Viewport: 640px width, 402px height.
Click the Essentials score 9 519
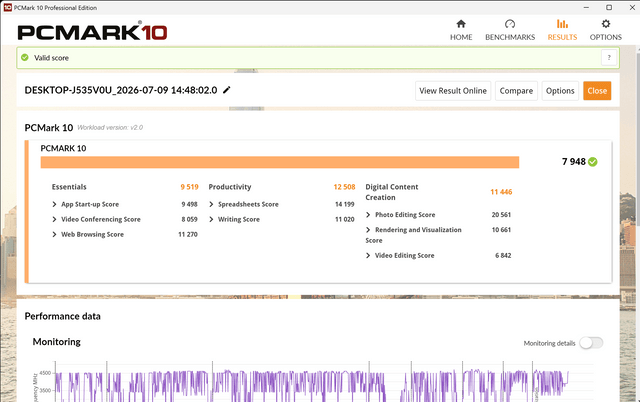(189, 187)
